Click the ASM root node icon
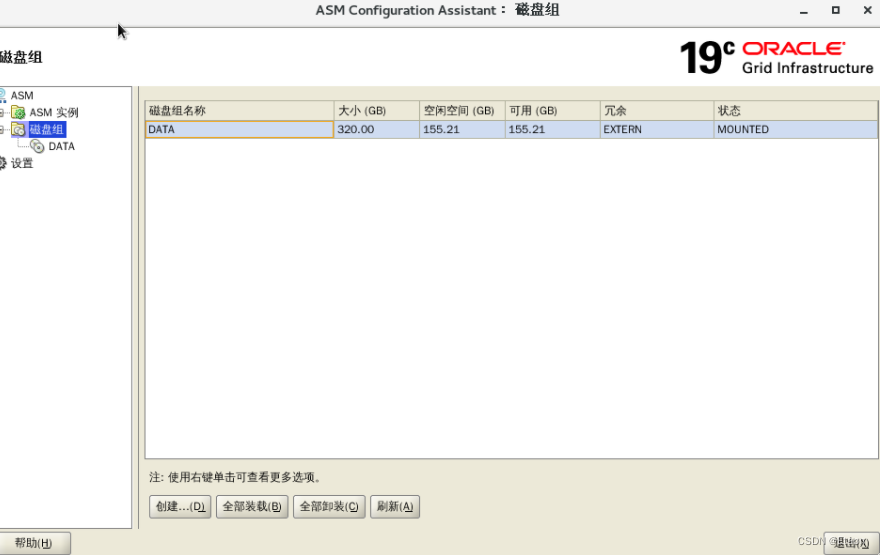The height and width of the screenshot is (555, 881). click(2, 95)
